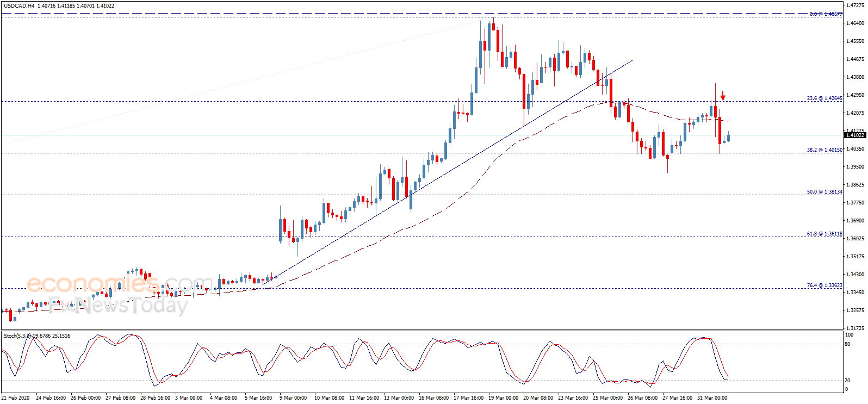Click the 1.31725 price axis value
Image resolution: width=868 pixels, height=404 pixels.
(x=855, y=328)
